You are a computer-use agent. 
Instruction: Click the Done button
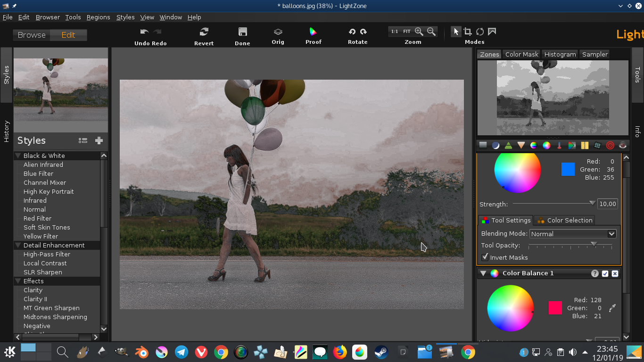click(x=242, y=32)
